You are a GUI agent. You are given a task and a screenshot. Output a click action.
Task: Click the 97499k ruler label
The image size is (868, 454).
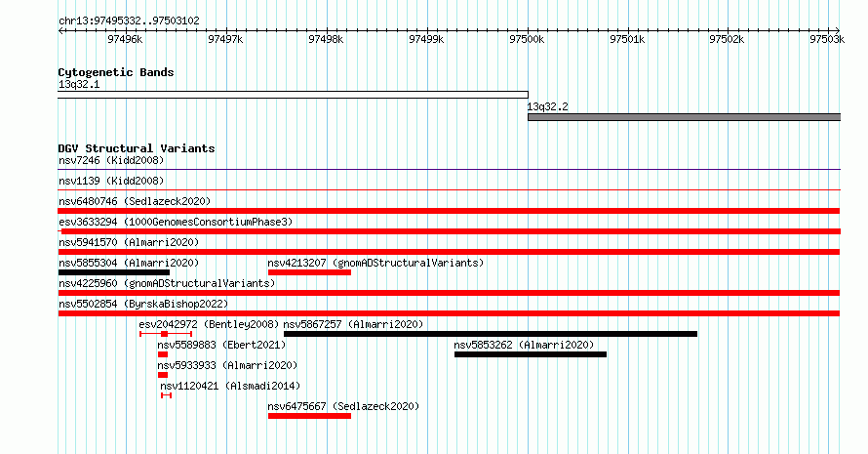pos(426,39)
